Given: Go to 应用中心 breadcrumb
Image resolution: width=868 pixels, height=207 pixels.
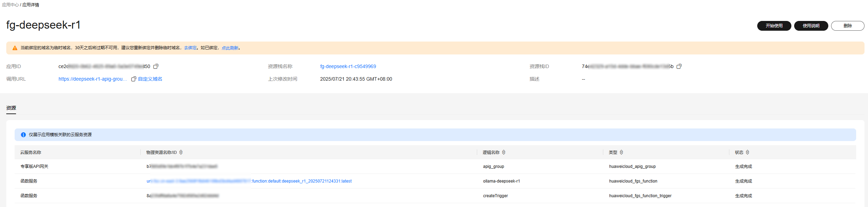Looking at the screenshot, I should pyautogui.click(x=10, y=5).
